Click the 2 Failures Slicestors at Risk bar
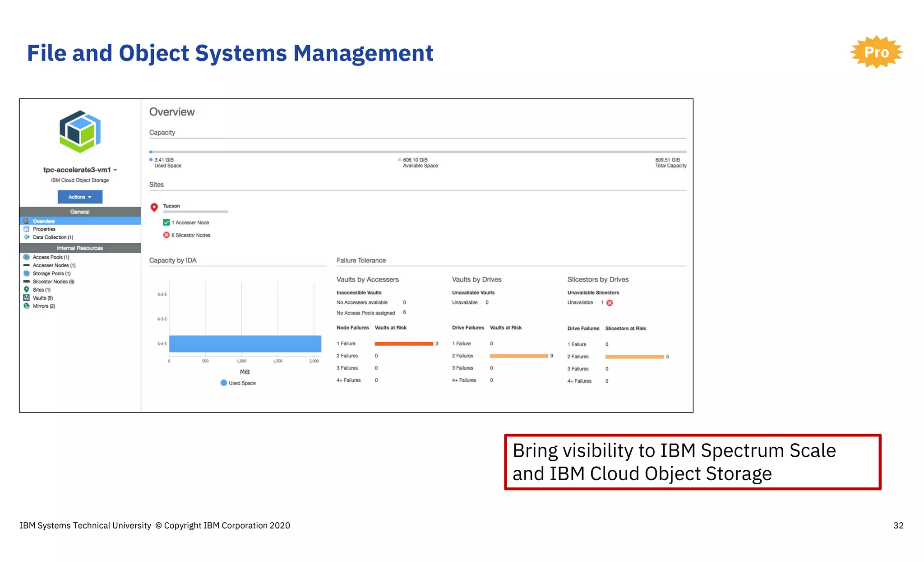This screenshot has width=924, height=561. point(634,357)
